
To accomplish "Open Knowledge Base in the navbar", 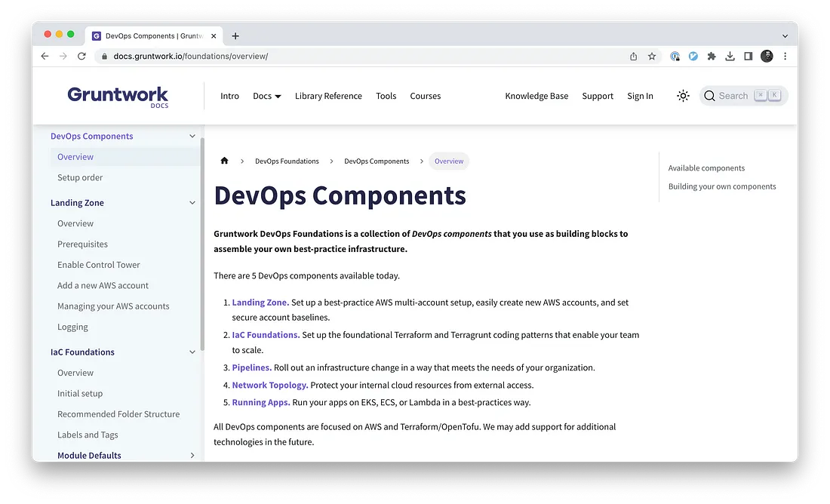I will (x=536, y=96).
